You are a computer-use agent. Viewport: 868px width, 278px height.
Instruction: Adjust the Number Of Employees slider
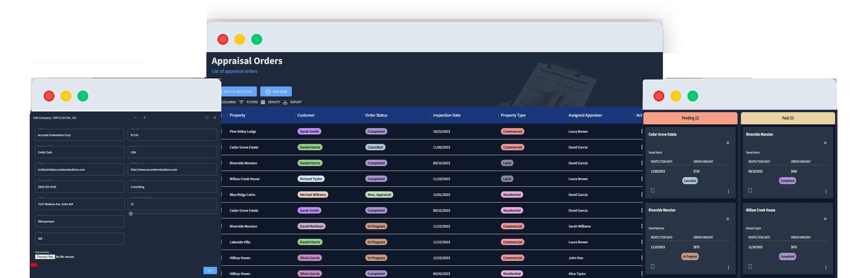click(x=131, y=213)
